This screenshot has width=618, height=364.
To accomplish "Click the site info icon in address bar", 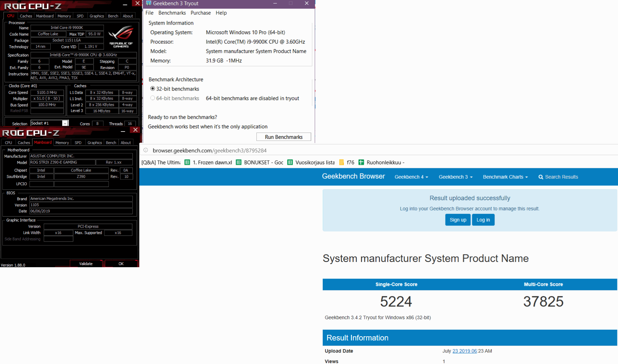I will [146, 150].
